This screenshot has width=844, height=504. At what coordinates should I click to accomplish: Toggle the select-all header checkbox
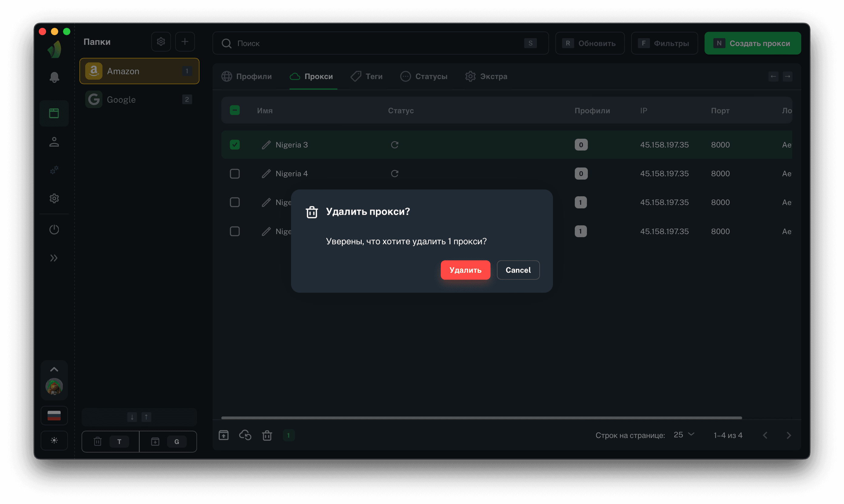[235, 110]
